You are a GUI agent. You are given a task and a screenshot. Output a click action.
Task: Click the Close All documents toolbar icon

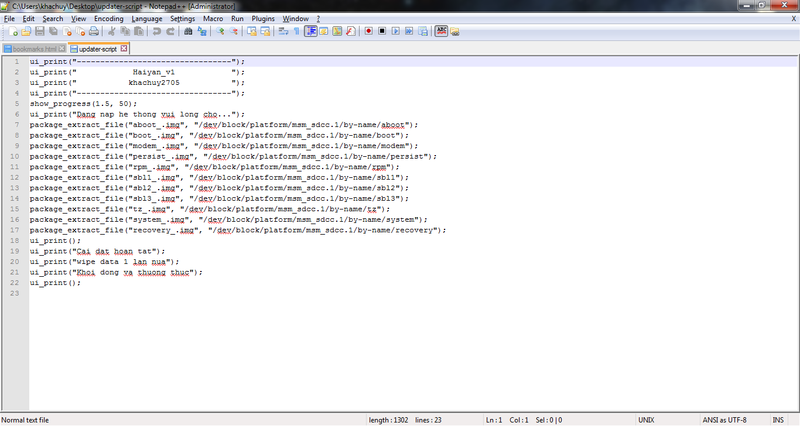pyautogui.click(x=80, y=32)
